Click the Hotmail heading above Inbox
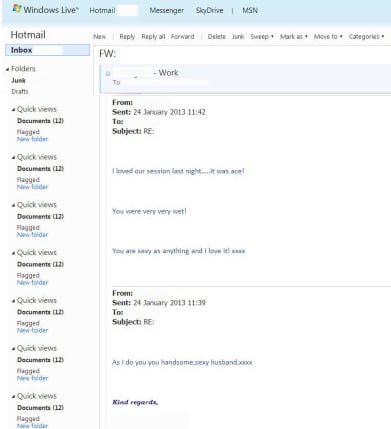 tap(28, 35)
